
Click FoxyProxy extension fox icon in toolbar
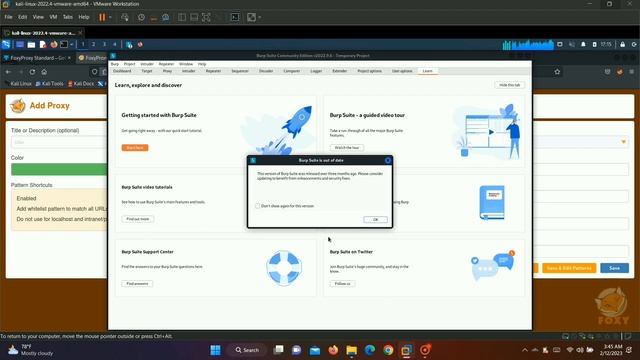[x=620, y=72]
